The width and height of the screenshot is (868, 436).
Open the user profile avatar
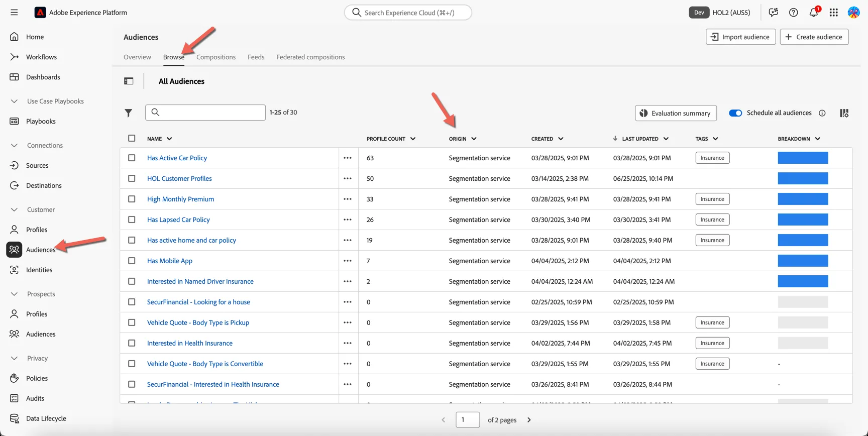coord(853,13)
